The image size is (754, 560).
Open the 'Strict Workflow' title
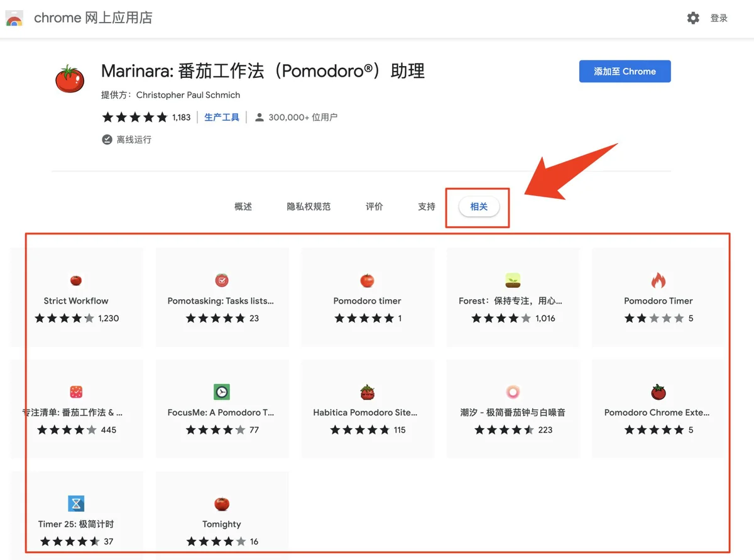pos(76,301)
